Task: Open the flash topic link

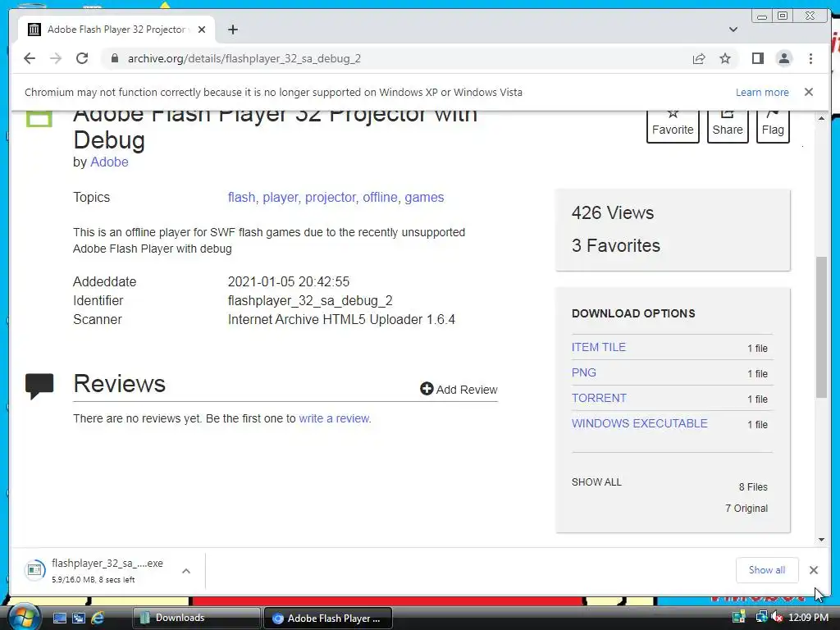Action: coord(242,197)
